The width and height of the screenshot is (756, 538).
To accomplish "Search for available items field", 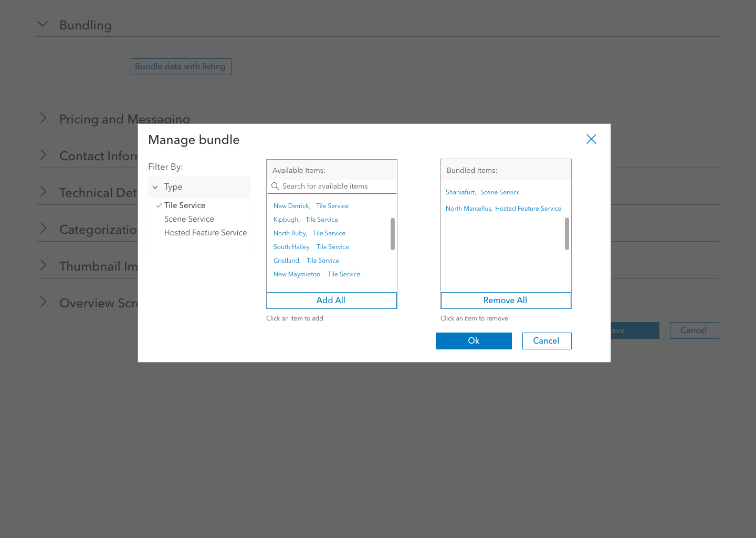I will (x=332, y=187).
